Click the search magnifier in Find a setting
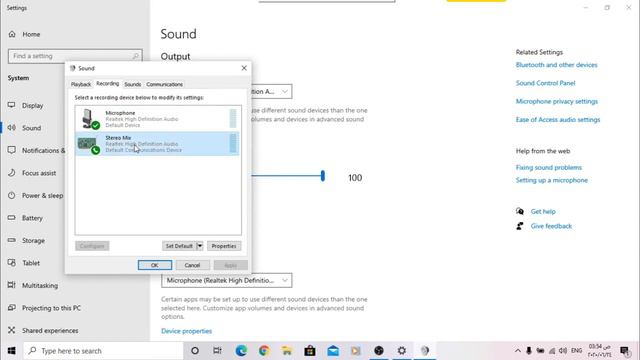The width and height of the screenshot is (640, 360). [136, 56]
